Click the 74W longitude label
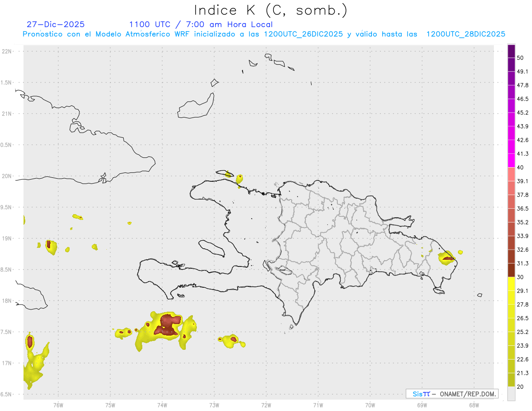532x411 pixels. tap(162, 404)
